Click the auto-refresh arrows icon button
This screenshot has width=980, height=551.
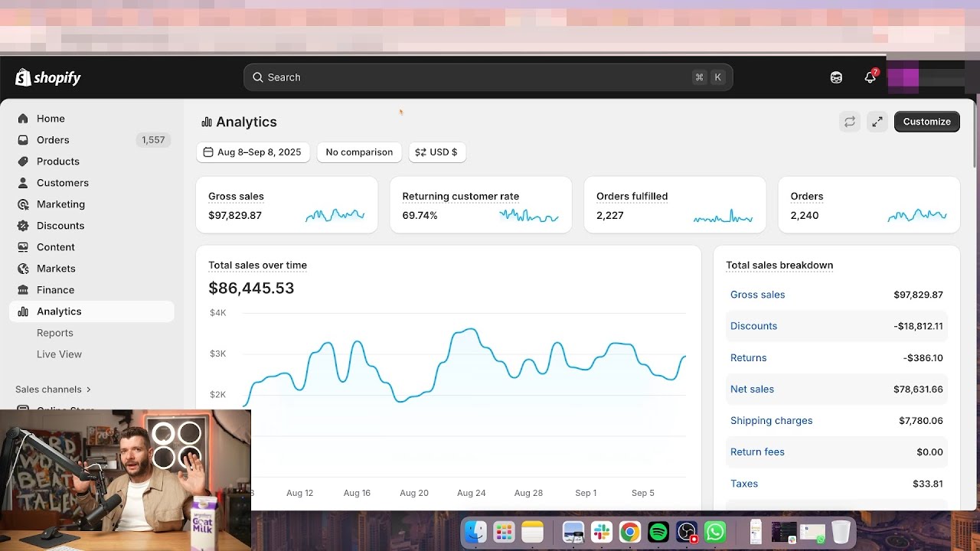pos(850,122)
